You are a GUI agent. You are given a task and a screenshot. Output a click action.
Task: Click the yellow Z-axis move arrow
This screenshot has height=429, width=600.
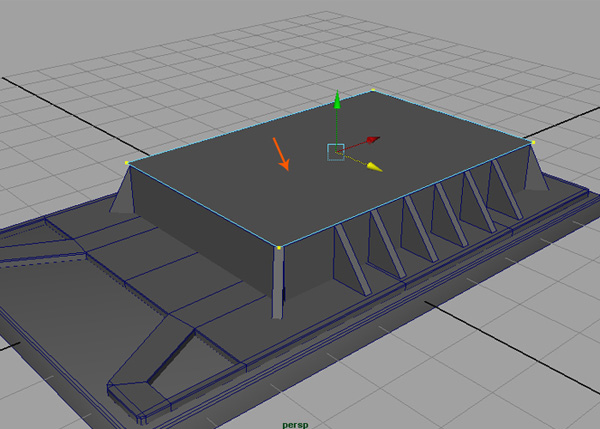pos(374,166)
